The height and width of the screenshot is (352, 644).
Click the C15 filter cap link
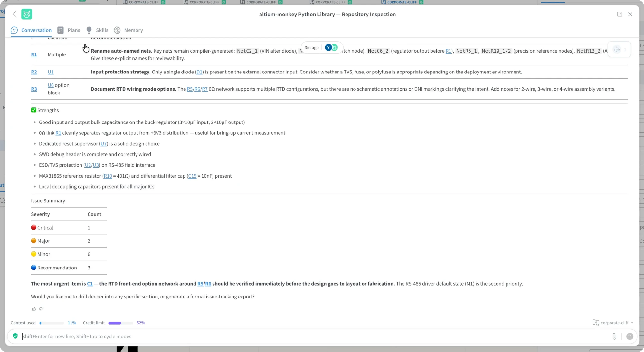click(x=192, y=176)
